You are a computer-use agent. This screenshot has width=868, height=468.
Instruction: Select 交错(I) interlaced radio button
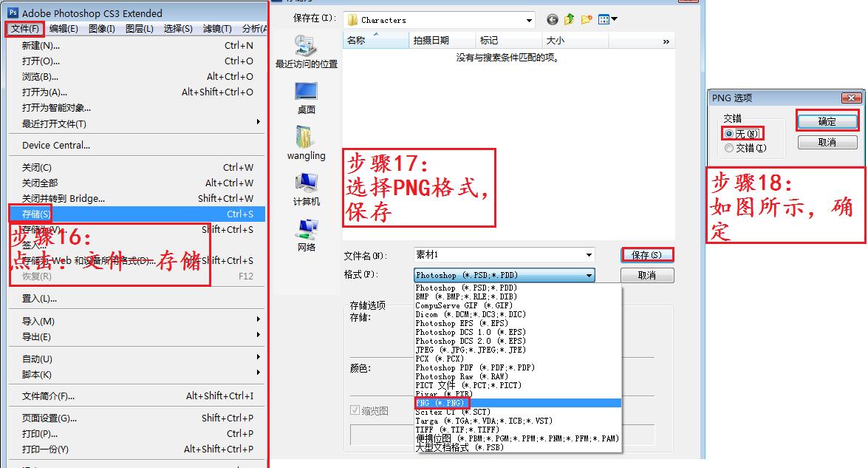[729, 148]
